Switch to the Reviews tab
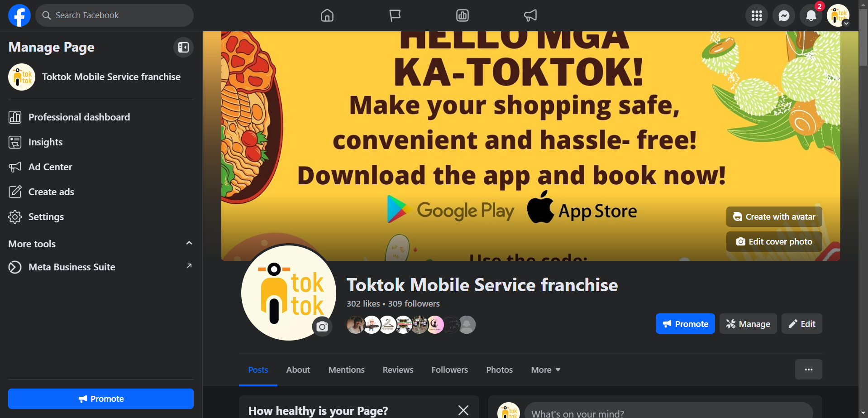868x418 pixels. point(398,370)
